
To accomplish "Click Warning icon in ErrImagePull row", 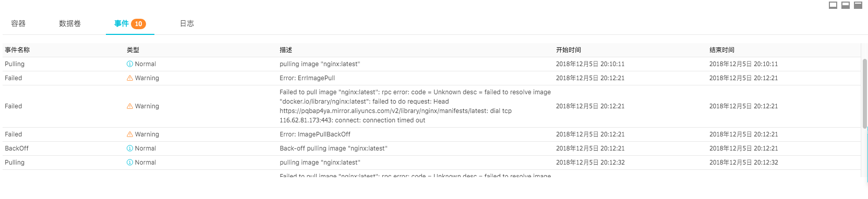I will pos(130,78).
